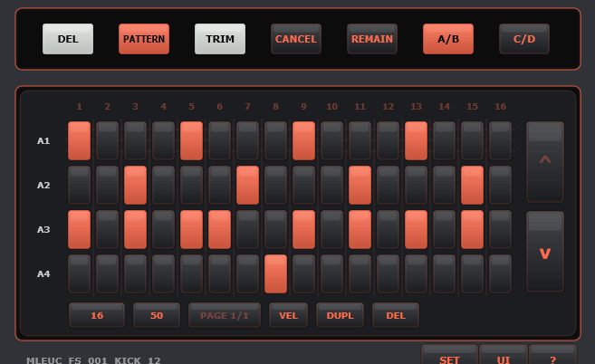The height and width of the screenshot is (364, 595).
Task: Click the PAGE 1/1 selector
Action: (225, 315)
